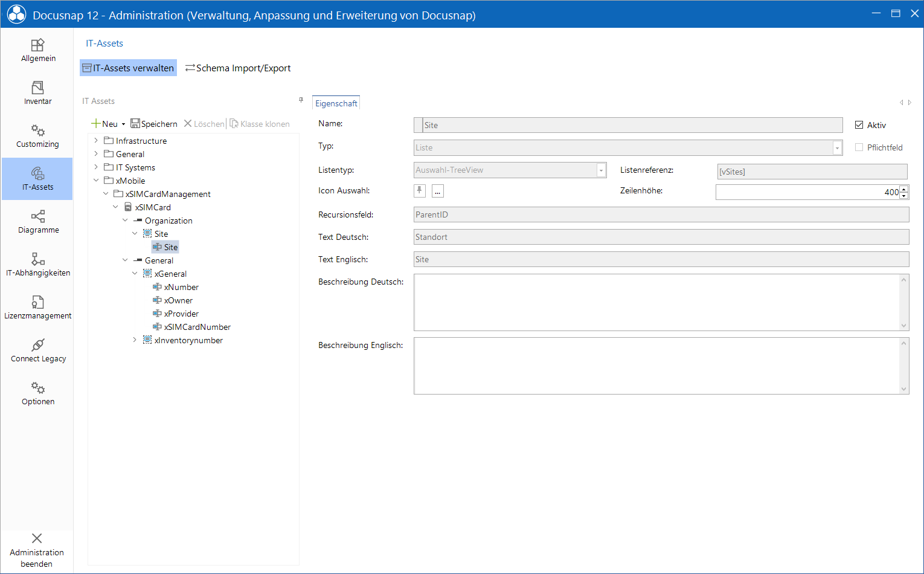Screen dimensions: 924x574
Task: Decrease Zeilenhöhe with the down stepper
Action: pos(904,196)
